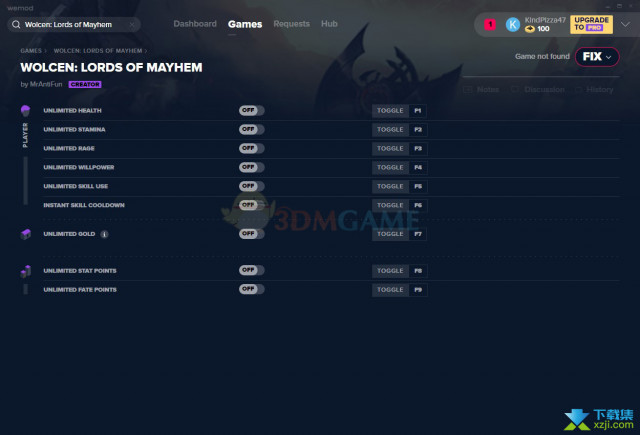Select the Instant Skill Cooldown label
640x435 pixels.
84,205
